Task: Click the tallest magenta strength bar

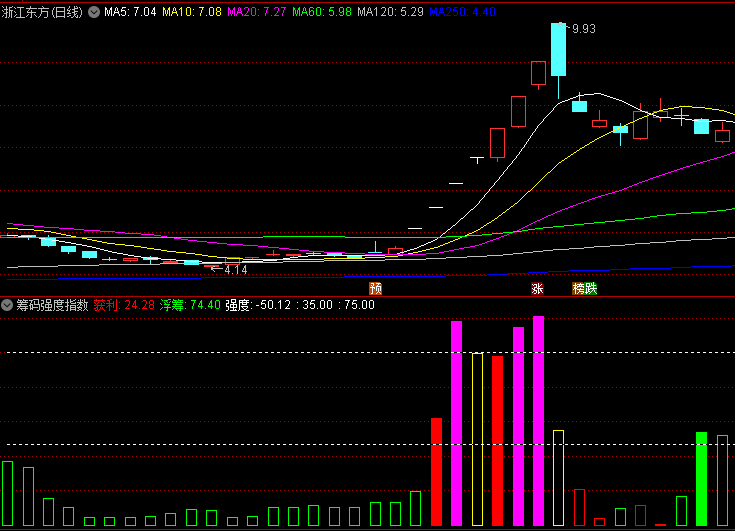Action: [539, 421]
